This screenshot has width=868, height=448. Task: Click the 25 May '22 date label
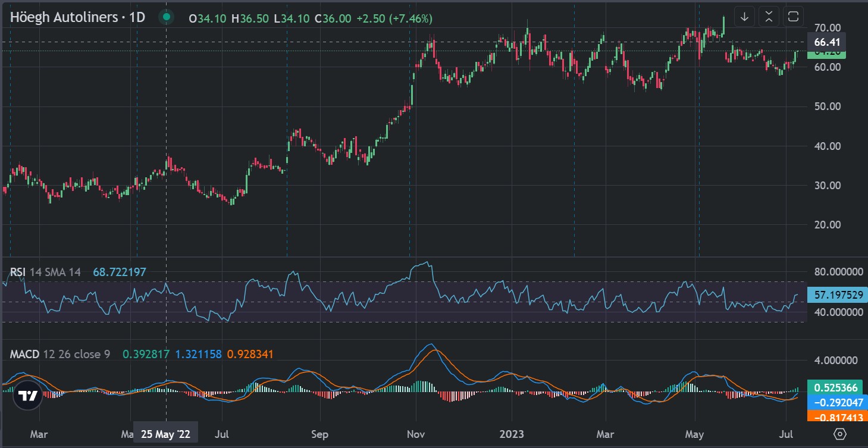pyautogui.click(x=165, y=434)
